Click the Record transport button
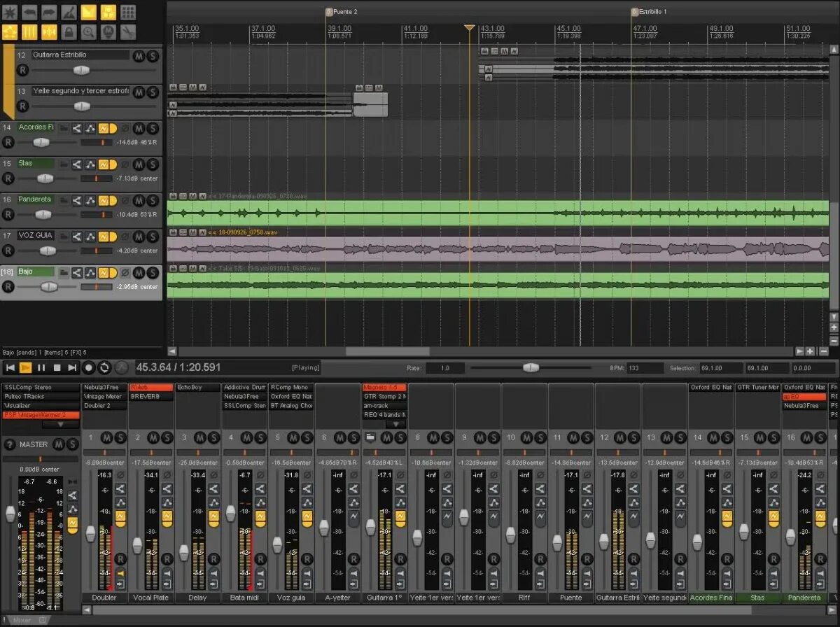This screenshot has height=627, width=840. point(89,367)
